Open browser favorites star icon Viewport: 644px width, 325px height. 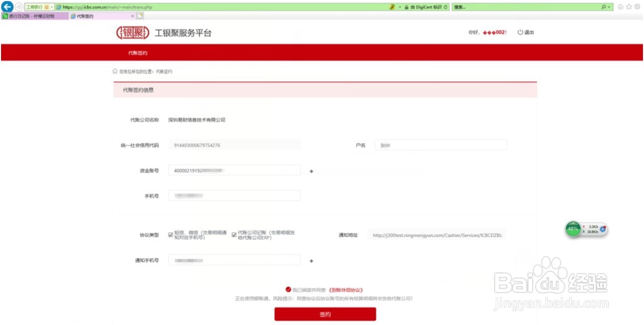pos(629,7)
